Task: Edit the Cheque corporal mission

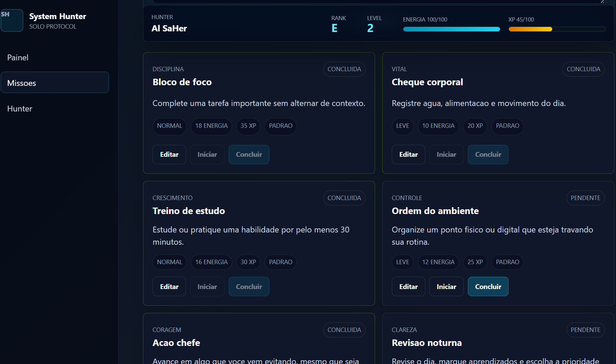Action: coord(409,155)
